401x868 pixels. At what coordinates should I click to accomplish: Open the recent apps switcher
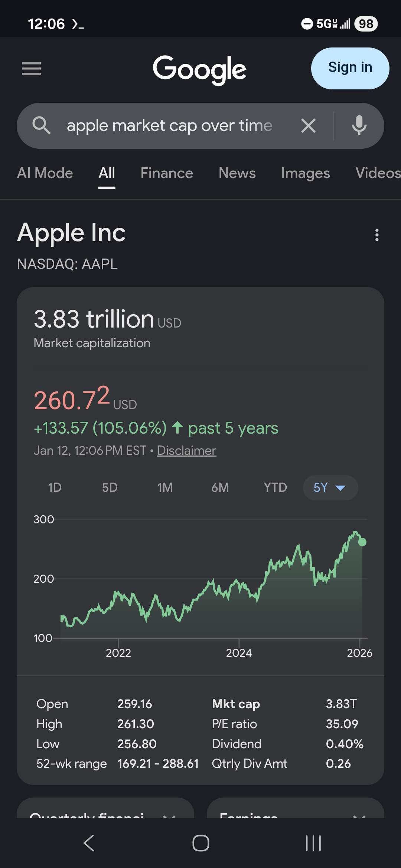coord(313,843)
